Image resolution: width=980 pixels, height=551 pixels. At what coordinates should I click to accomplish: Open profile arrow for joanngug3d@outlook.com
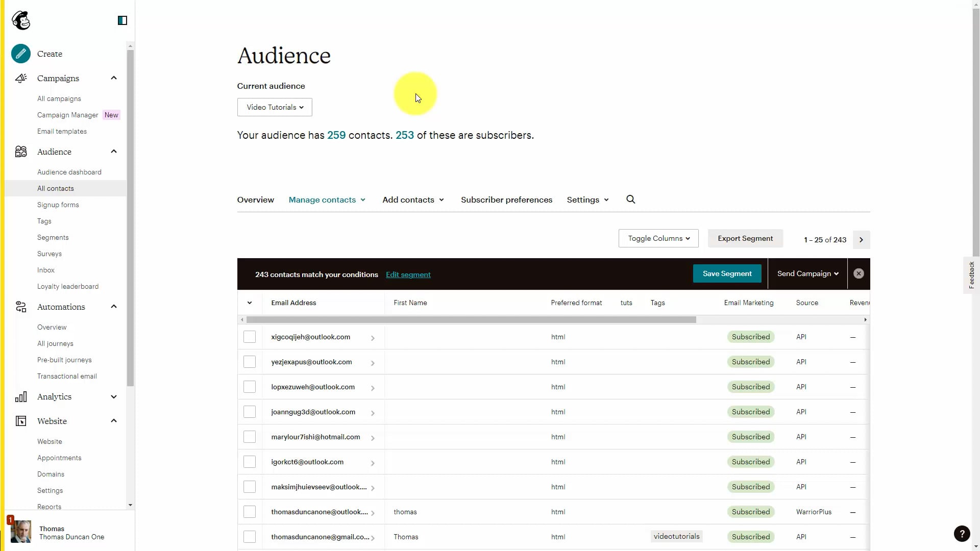click(x=373, y=413)
